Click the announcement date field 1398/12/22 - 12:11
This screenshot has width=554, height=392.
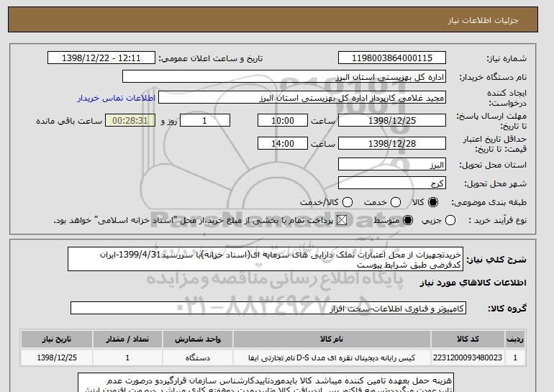[x=101, y=58]
